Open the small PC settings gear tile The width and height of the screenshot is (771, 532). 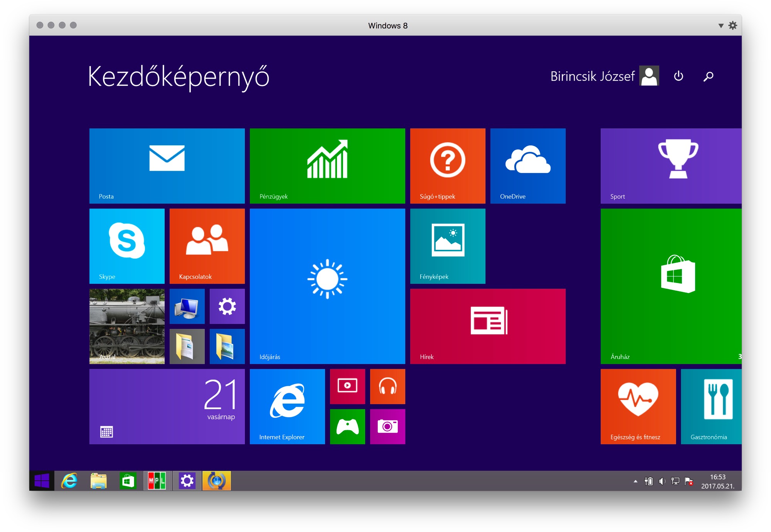[x=227, y=306]
